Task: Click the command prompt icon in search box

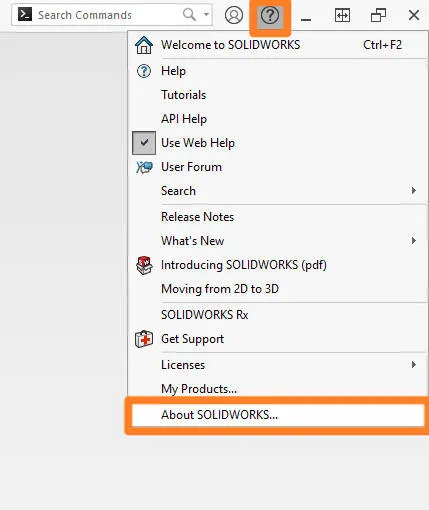Action: (x=25, y=15)
